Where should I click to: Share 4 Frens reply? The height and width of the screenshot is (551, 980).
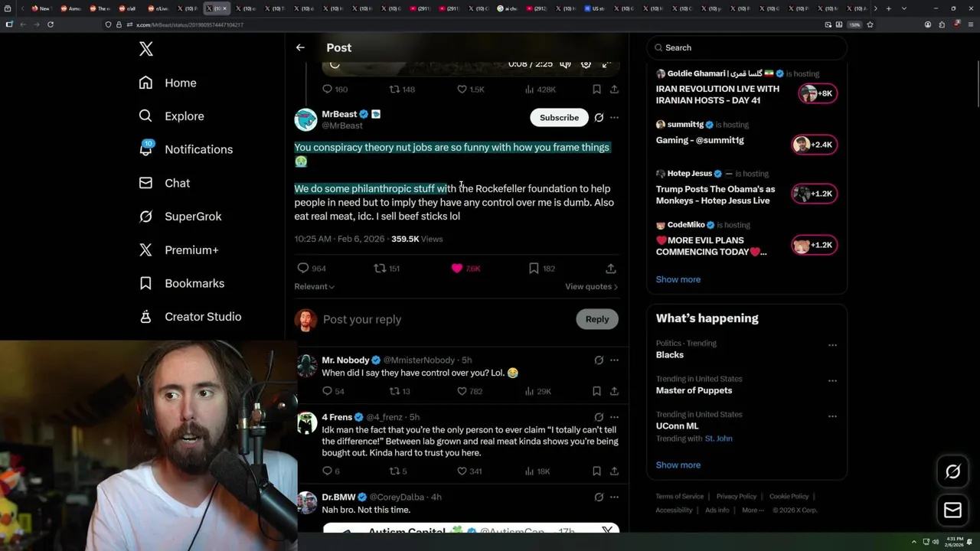pyautogui.click(x=614, y=471)
